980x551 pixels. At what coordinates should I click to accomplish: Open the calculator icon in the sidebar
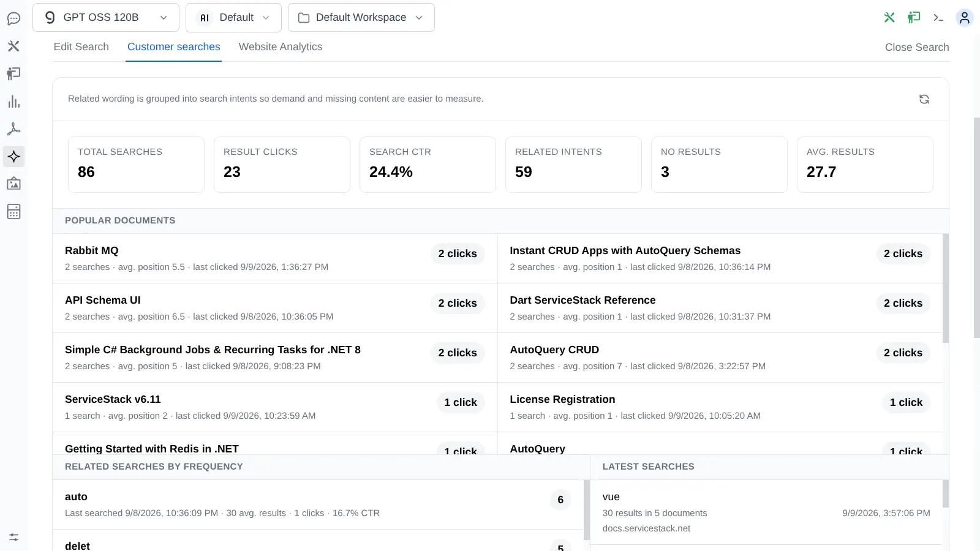point(13,211)
